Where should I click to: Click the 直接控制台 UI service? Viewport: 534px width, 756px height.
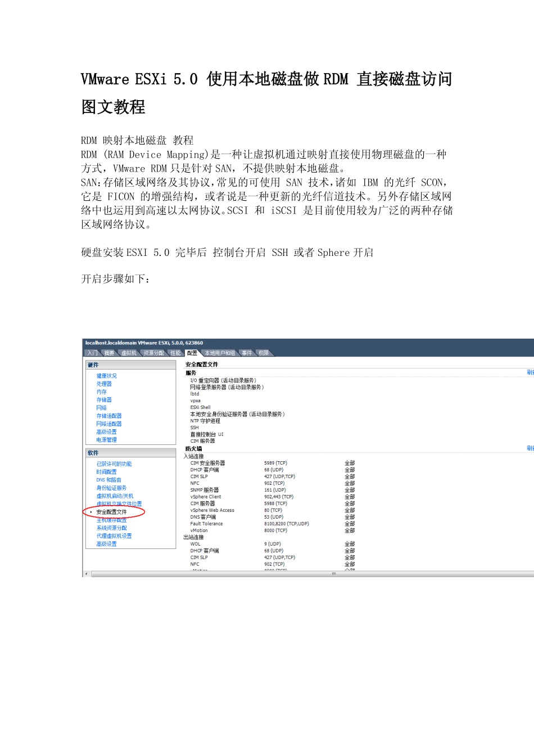click(207, 434)
